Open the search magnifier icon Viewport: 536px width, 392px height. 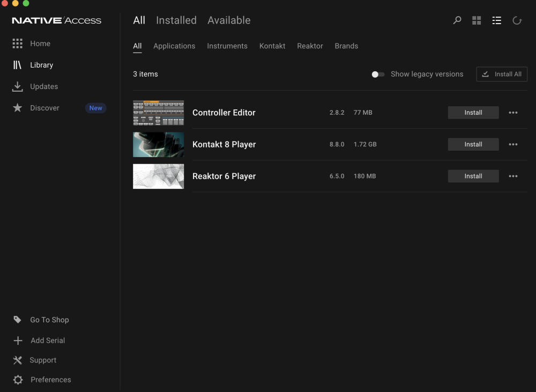coord(457,20)
